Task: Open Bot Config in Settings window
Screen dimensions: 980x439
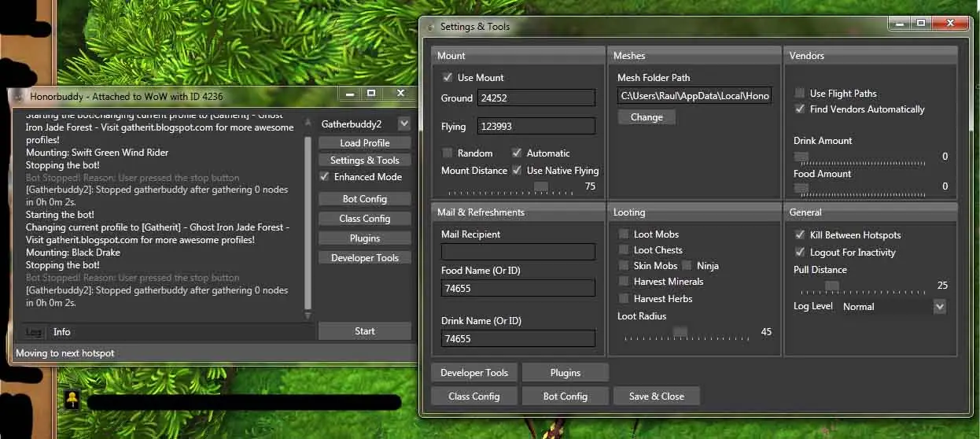Action: tap(566, 396)
